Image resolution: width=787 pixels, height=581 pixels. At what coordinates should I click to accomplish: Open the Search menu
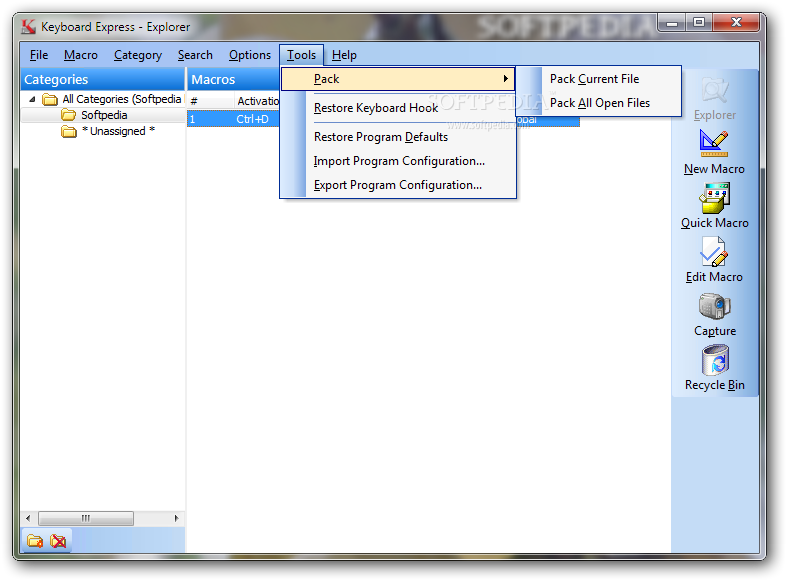tap(195, 55)
